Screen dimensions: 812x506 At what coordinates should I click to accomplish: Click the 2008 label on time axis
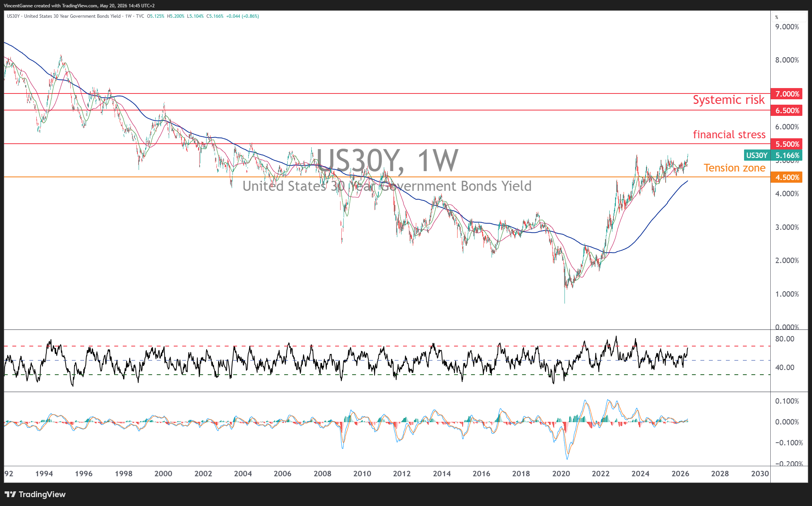click(322, 474)
